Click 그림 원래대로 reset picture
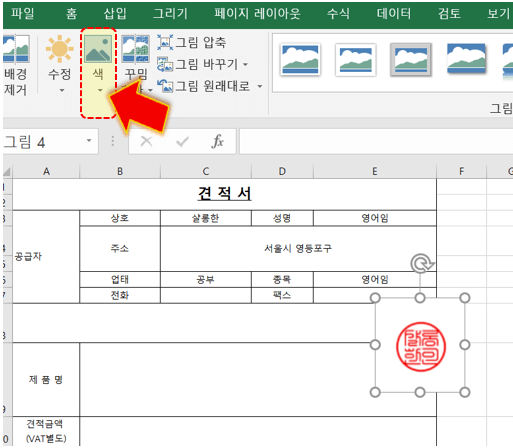The height and width of the screenshot is (448, 513). 205,86
